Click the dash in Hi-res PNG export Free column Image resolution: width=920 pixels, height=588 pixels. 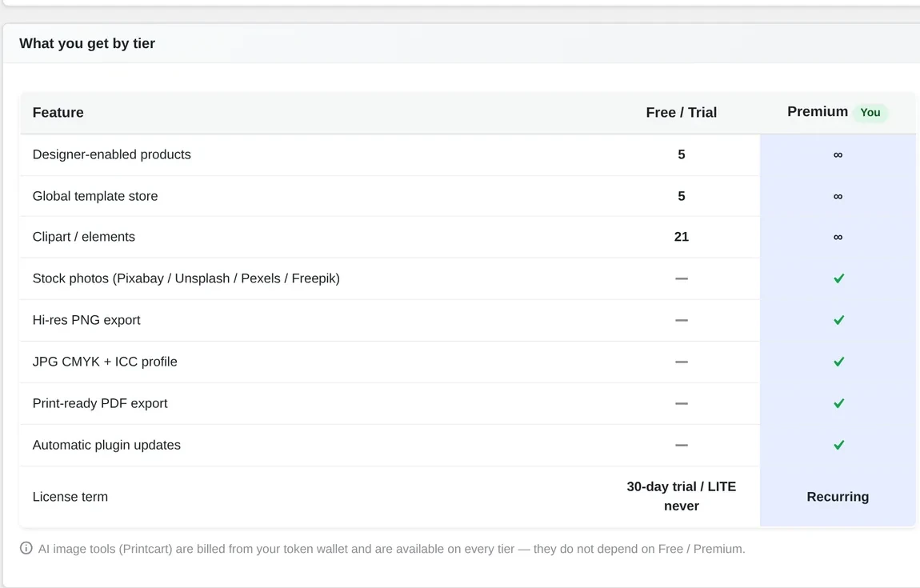pyautogui.click(x=681, y=321)
